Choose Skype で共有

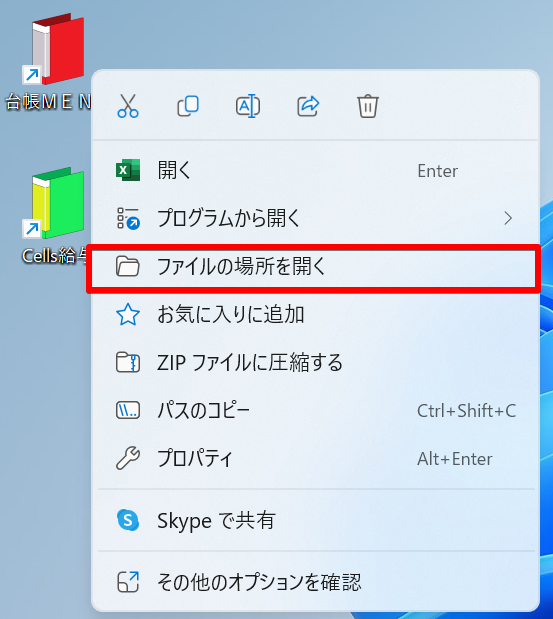click(x=316, y=520)
